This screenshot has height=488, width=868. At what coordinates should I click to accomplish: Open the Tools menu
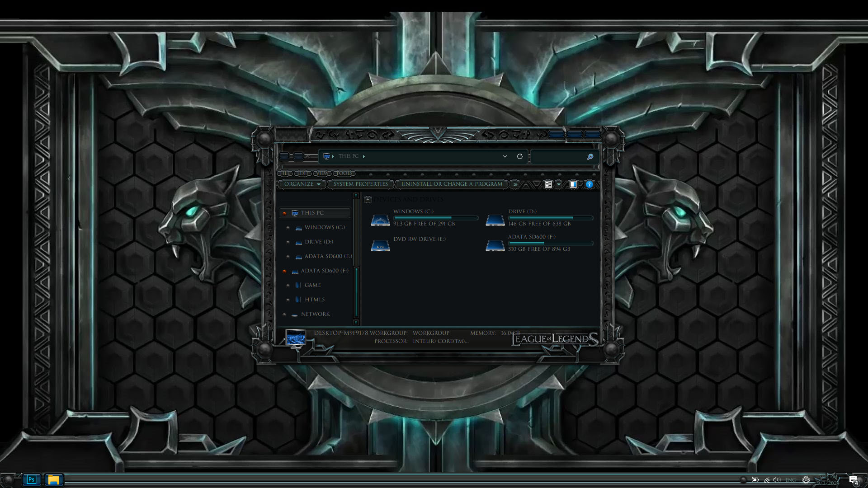(x=344, y=174)
